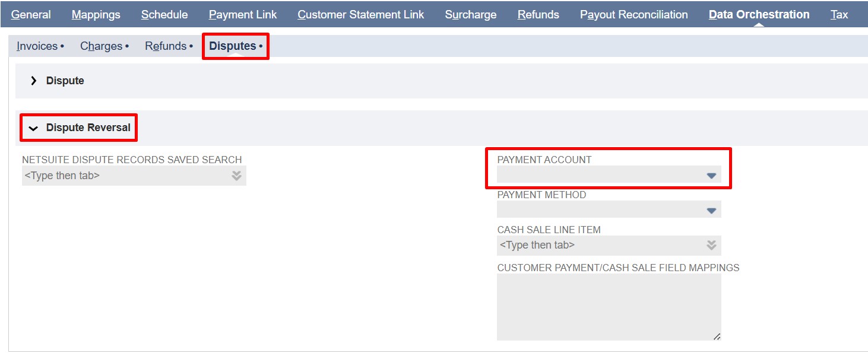Switch to the Invoices sub-tab
Screen dimensions: 868x353
pos(37,46)
